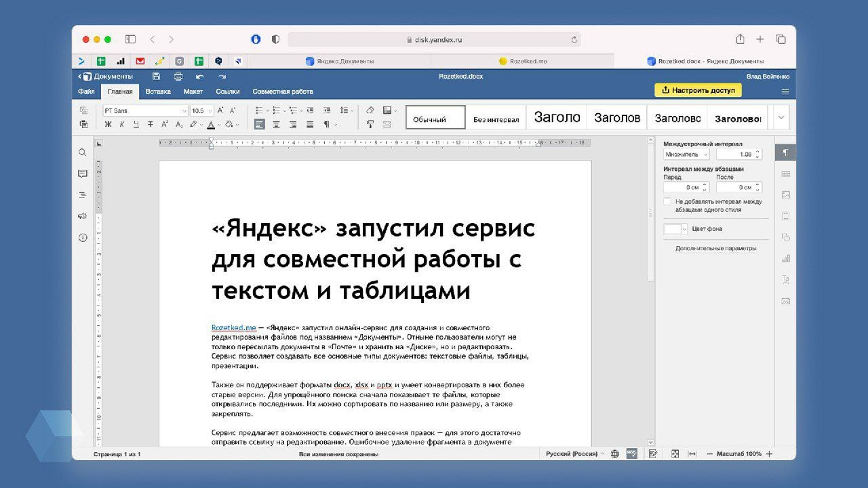
Task: Go back to Документы
Action: click(106, 77)
